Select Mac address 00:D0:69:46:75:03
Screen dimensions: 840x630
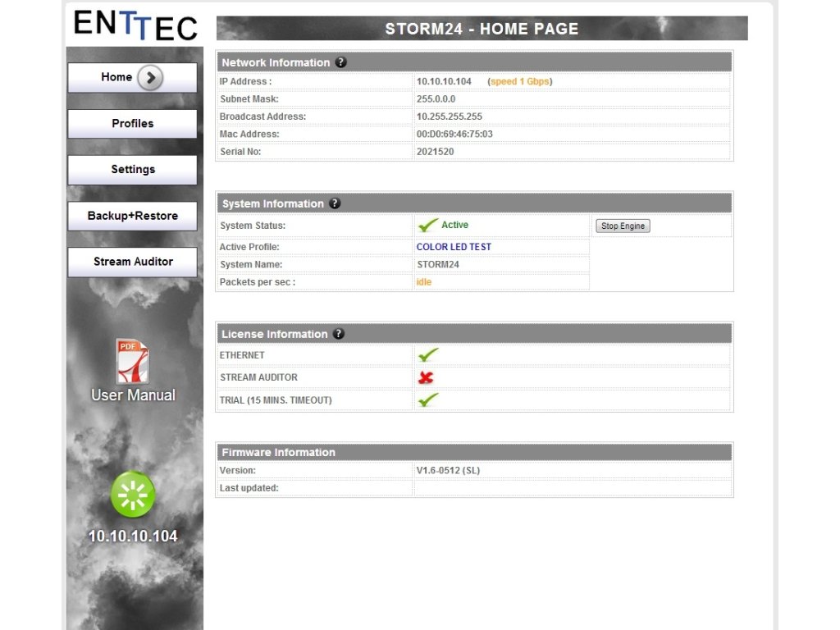tap(454, 134)
